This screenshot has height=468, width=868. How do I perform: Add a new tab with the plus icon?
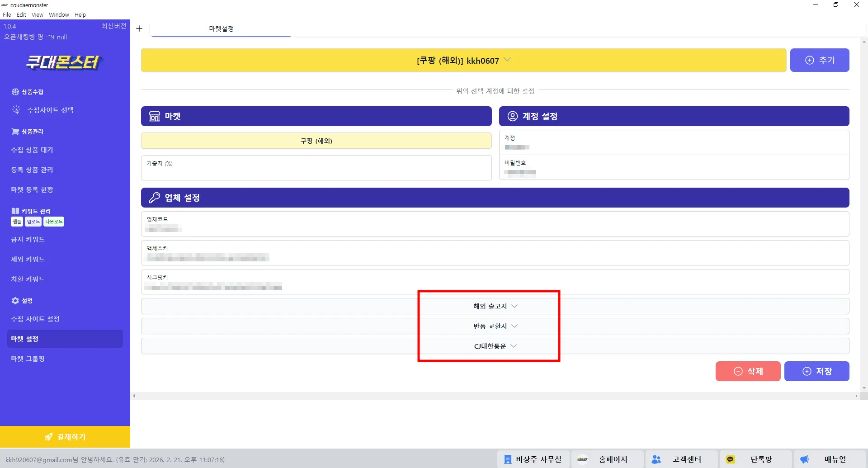tap(139, 28)
